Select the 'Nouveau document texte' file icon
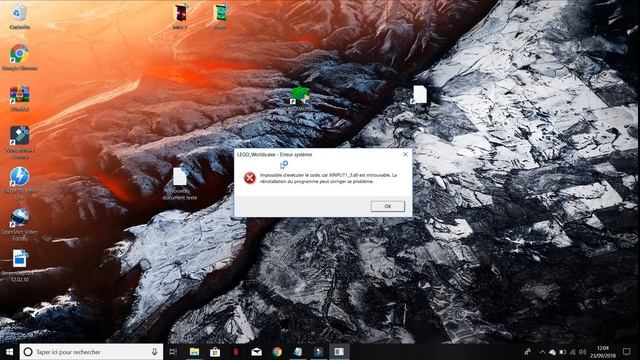The image size is (640, 360). pyautogui.click(x=180, y=184)
